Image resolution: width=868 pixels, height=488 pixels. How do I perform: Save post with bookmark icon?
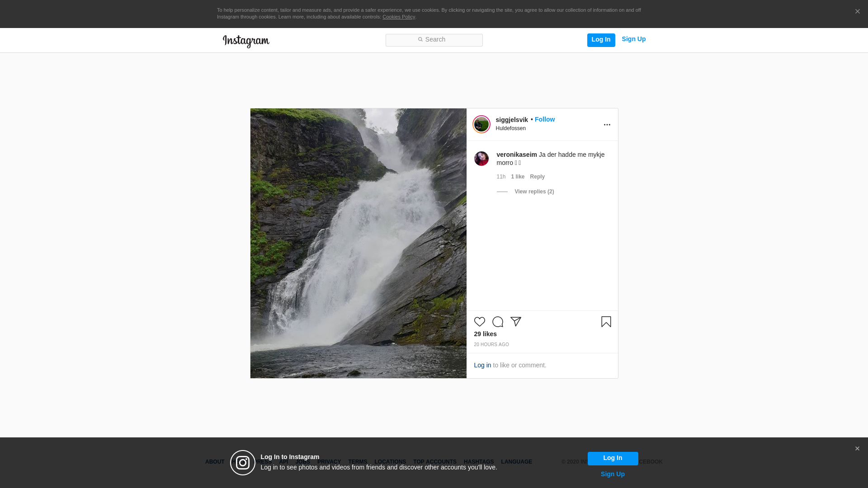pos(606,322)
